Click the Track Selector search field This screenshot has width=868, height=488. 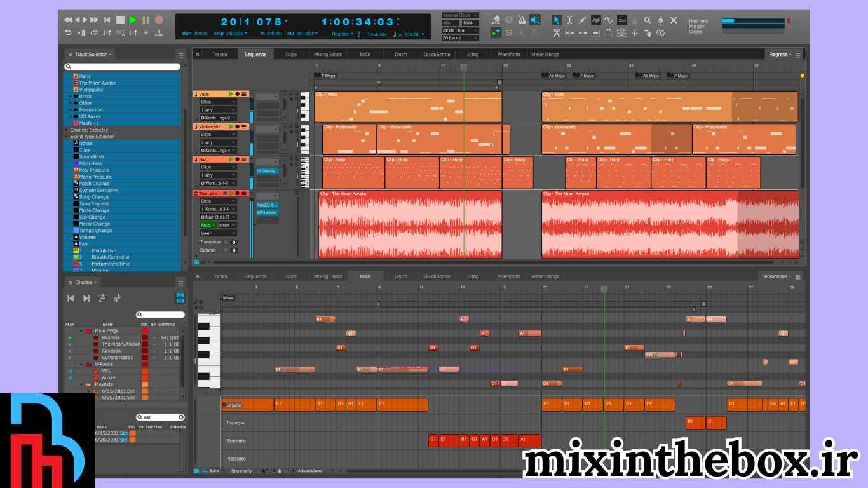(122, 67)
